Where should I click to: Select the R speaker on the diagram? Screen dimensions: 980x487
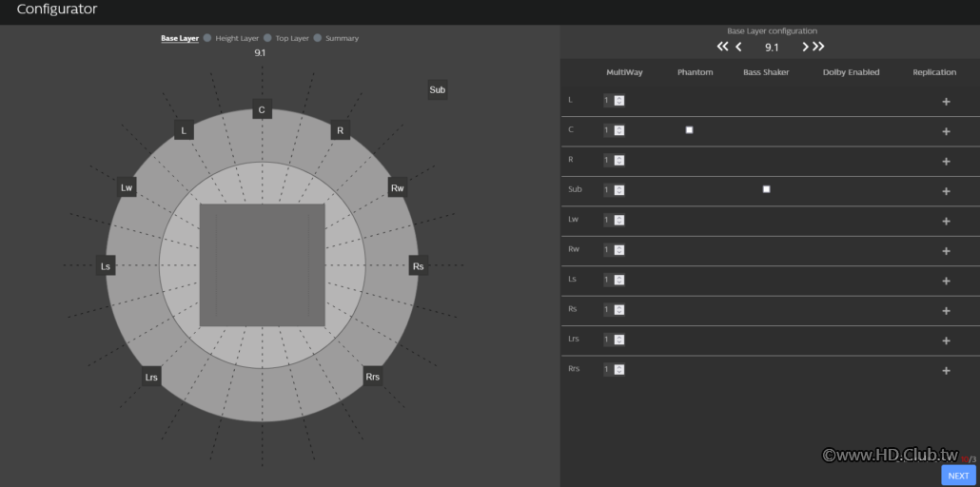pyautogui.click(x=340, y=130)
